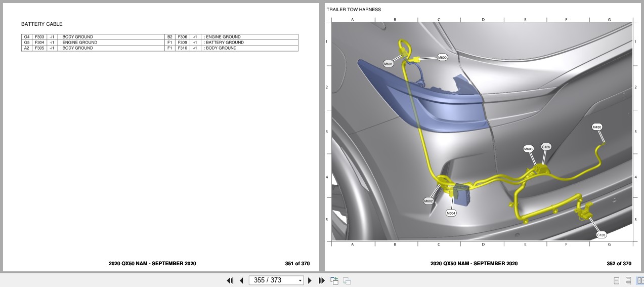Click the F310 cell in the table
Viewport: 644px width, 287px height.
(183, 48)
